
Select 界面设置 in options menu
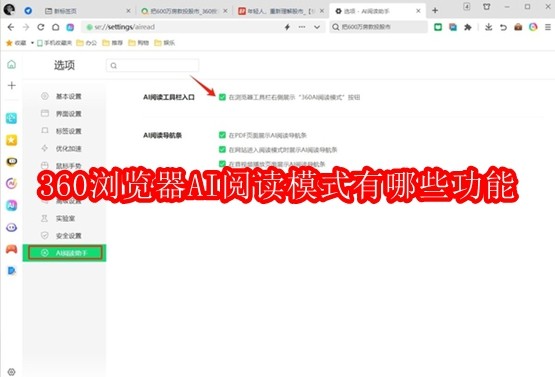click(64, 114)
